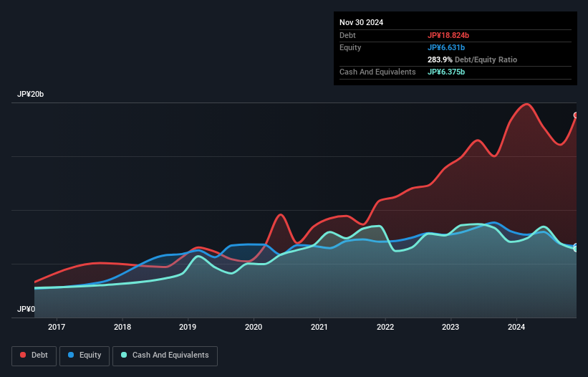The width and height of the screenshot is (588, 377).
Task: Click the JP¥6.631b equity value
Action: [x=446, y=47]
